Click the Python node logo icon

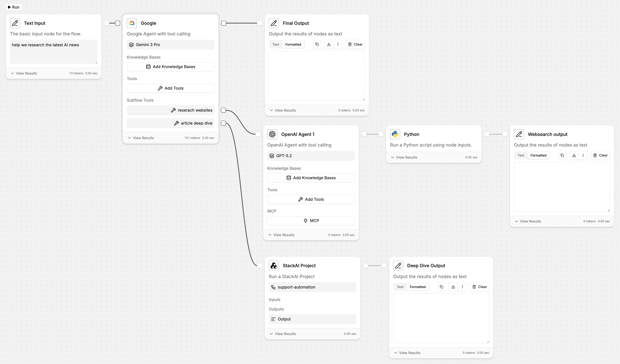(395, 134)
